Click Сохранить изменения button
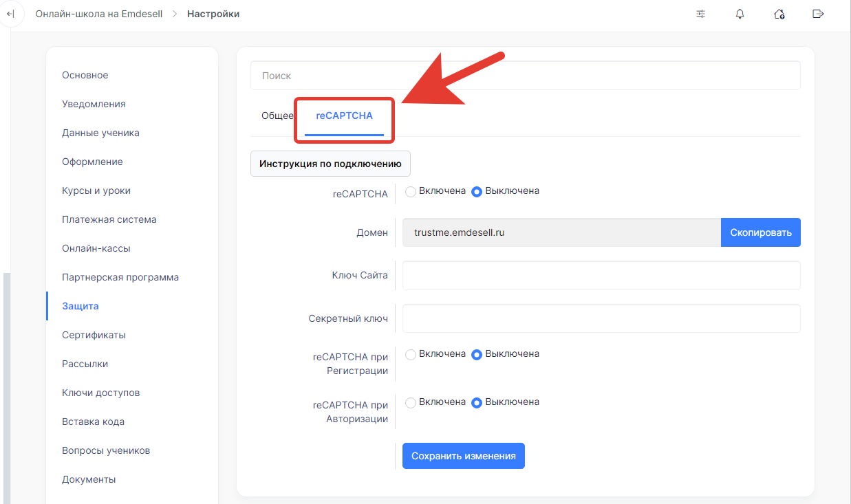The image size is (851, 504). pos(464,456)
